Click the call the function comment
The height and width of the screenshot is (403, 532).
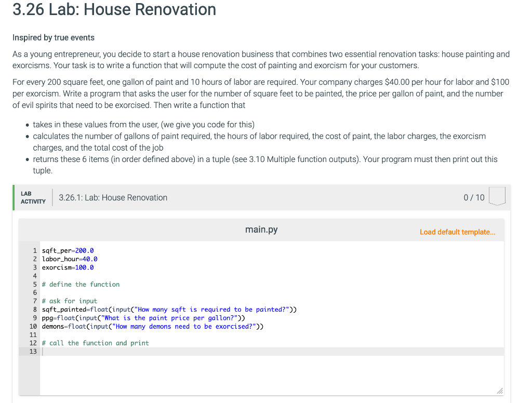click(x=96, y=343)
